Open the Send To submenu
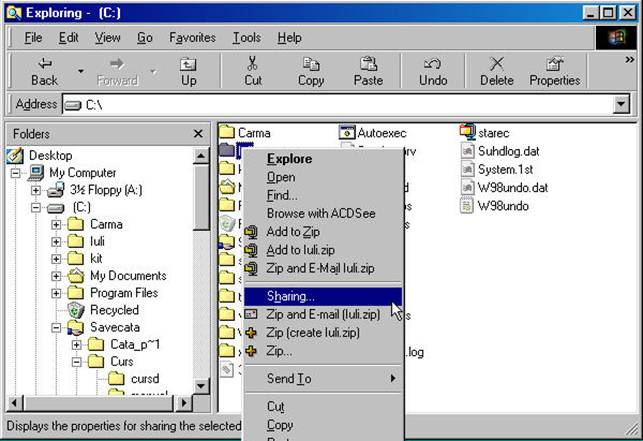The image size is (643, 441). click(290, 379)
